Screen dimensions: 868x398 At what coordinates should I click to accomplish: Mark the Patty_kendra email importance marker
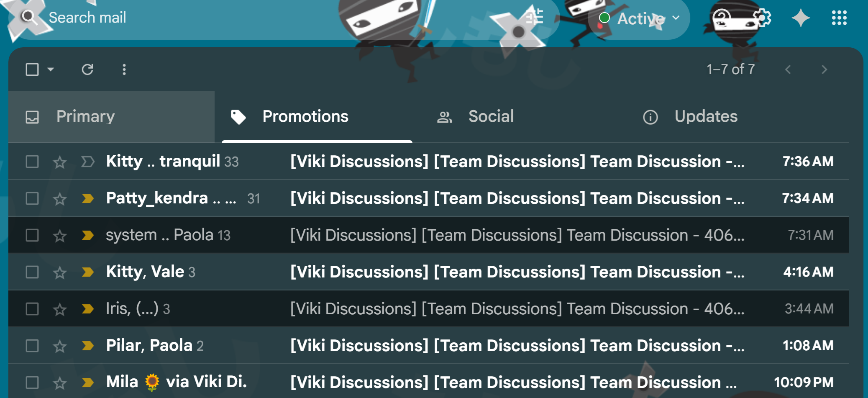click(88, 198)
